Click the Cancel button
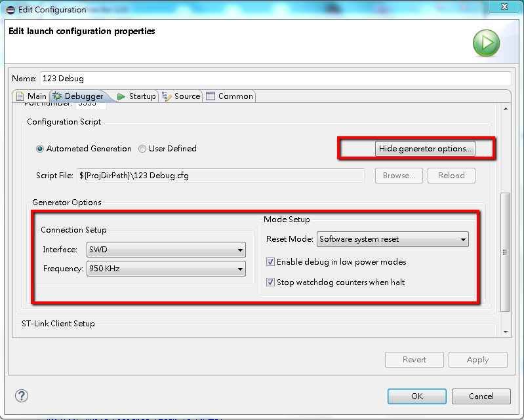Image resolution: width=524 pixels, height=420 pixels. point(481,396)
